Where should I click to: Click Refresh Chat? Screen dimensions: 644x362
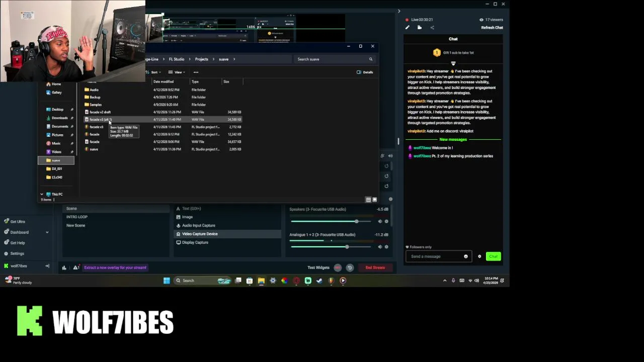[492, 28]
